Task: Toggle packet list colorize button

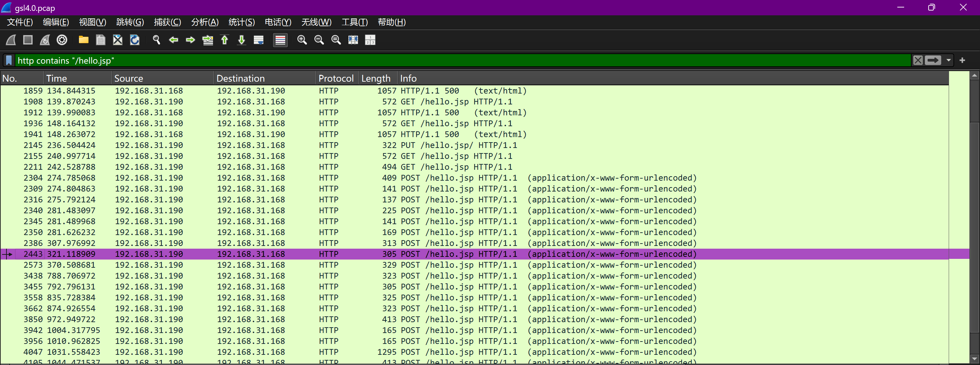Action: coord(280,40)
